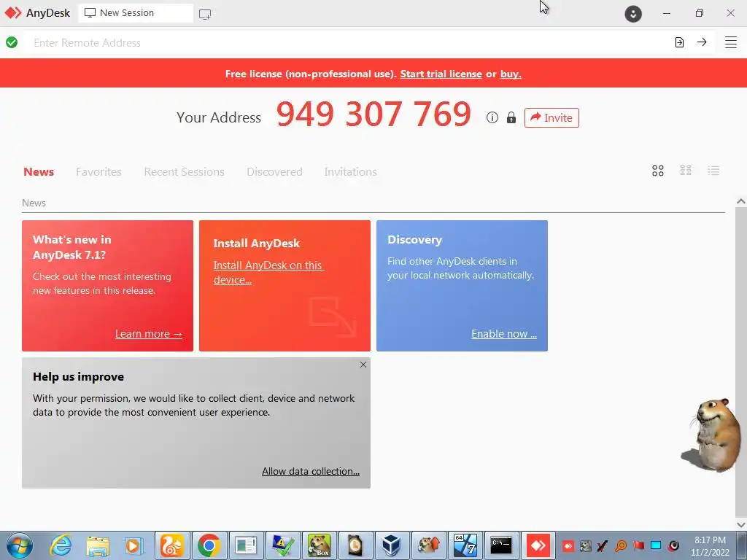Open the command prompt taskbar icon
Screen dimensions: 747x560
pyautogui.click(x=501, y=545)
